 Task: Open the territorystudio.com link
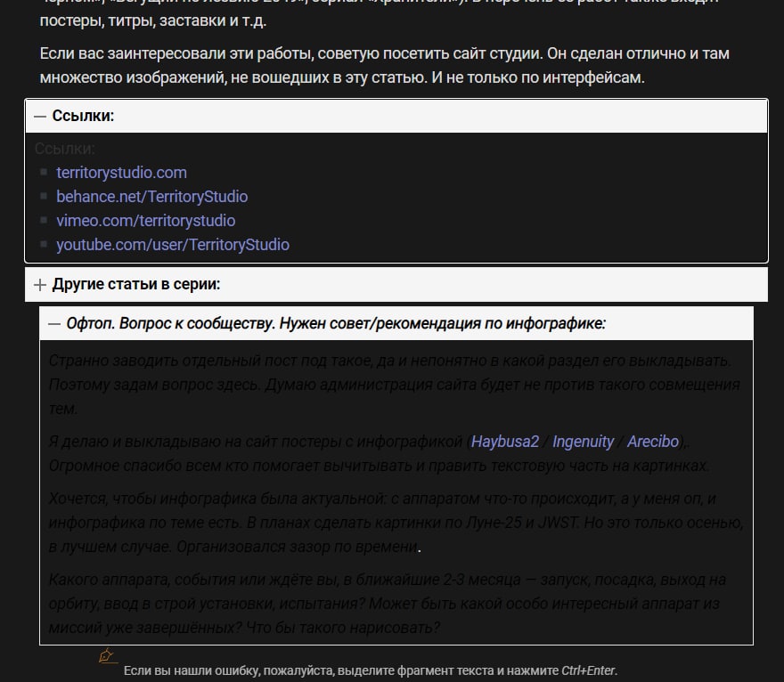click(x=121, y=173)
